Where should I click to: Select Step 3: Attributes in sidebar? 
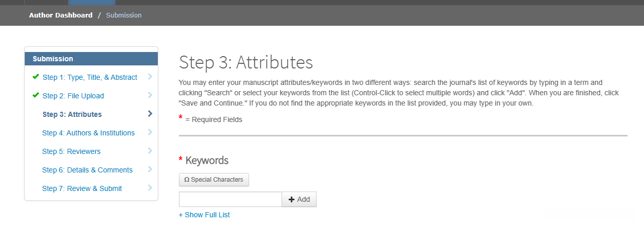tap(72, 114)
